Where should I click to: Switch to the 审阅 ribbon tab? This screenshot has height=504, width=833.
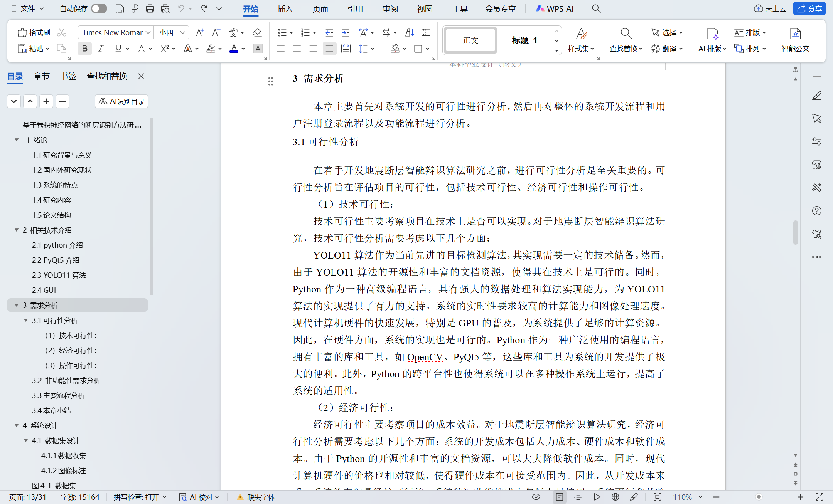[x=390, y=8]
